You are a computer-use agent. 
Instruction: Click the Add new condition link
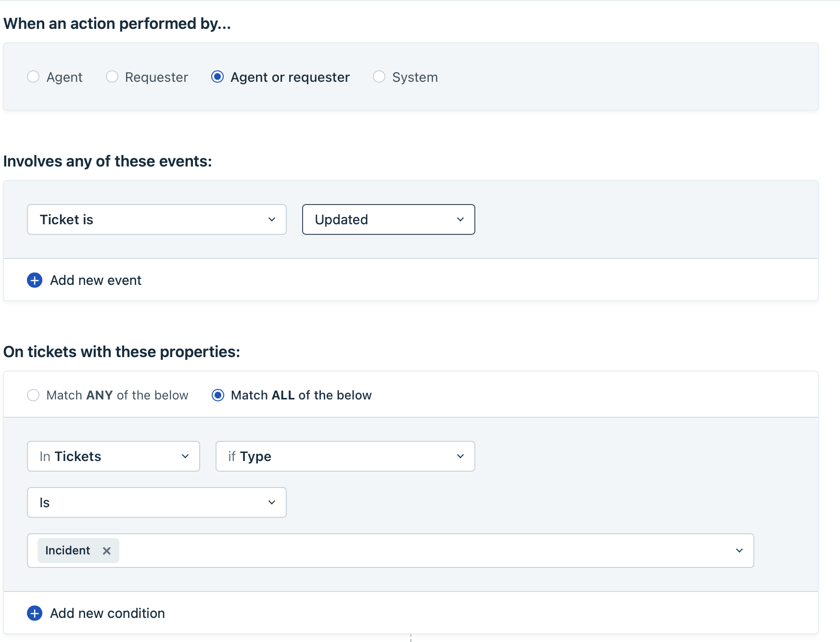coord(107,613)
